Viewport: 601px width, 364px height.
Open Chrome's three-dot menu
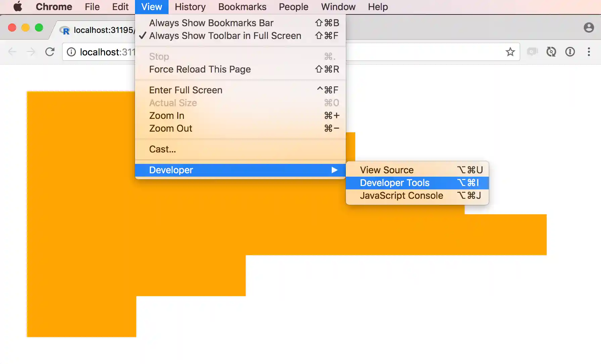(589, 52)
